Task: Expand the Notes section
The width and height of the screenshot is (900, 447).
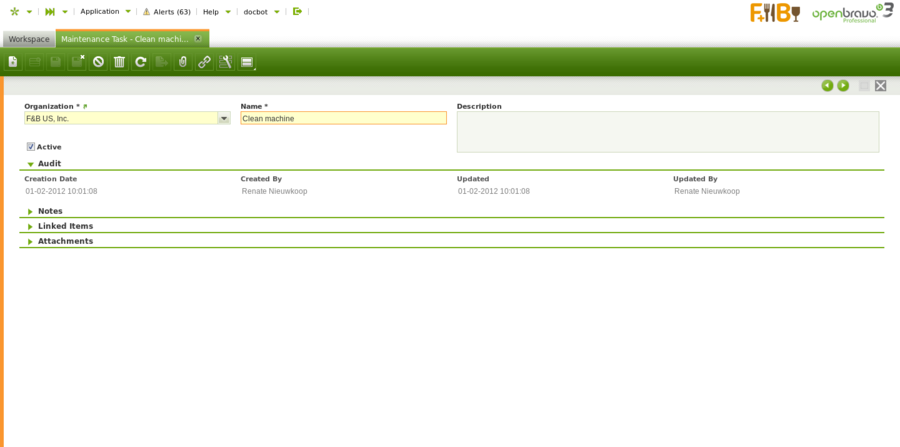Action: 50,211
